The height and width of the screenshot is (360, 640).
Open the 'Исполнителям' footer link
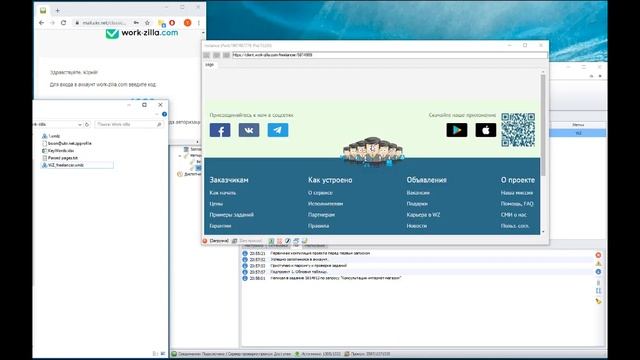(325, 204)
